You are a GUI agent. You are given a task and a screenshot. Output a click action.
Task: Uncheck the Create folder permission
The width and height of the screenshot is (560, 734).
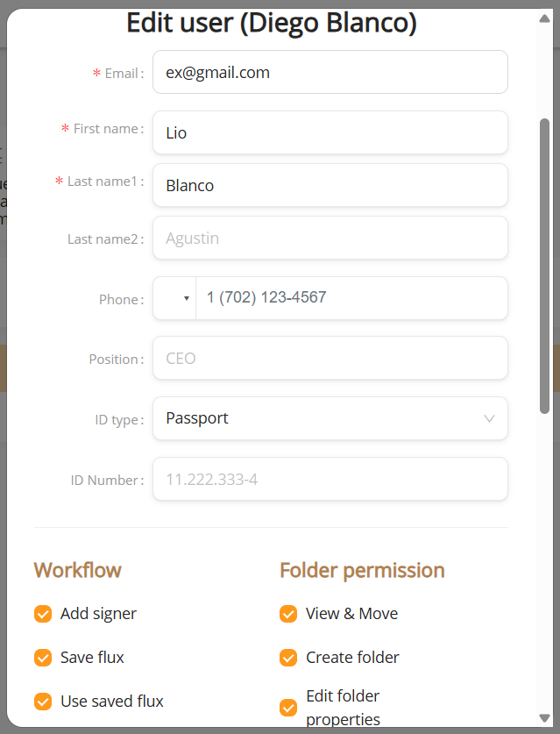pyautogui.click(x=288, y=658)
